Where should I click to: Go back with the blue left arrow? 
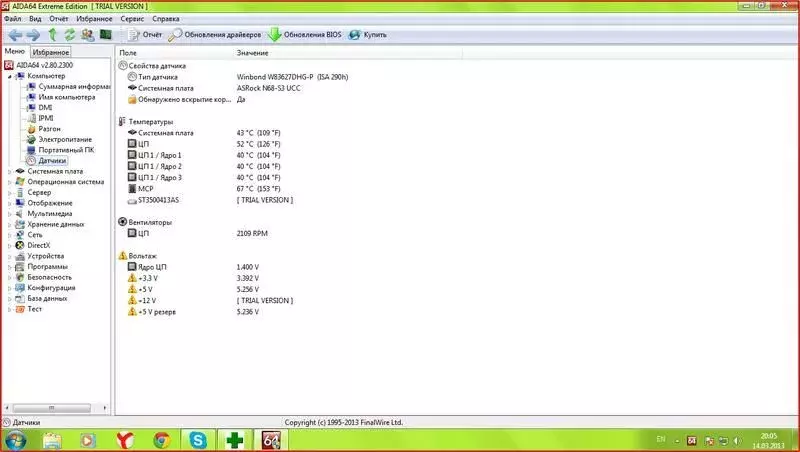(x=15, y=35)
